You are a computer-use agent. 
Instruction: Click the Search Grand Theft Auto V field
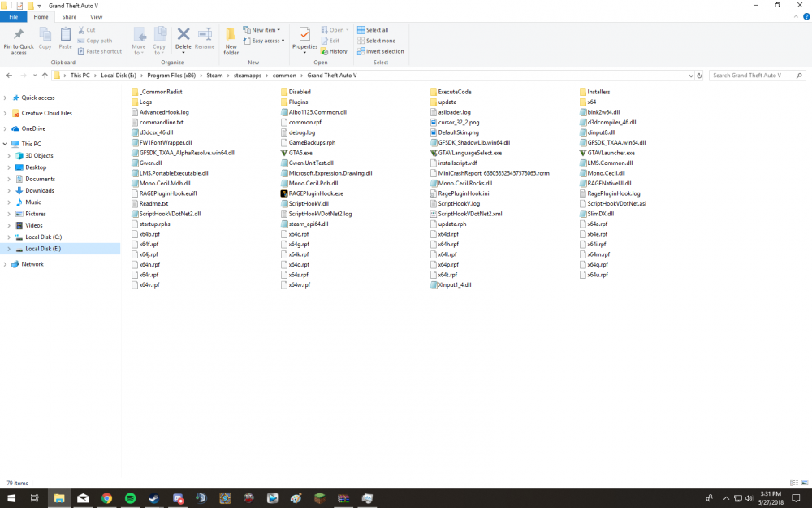758,76
